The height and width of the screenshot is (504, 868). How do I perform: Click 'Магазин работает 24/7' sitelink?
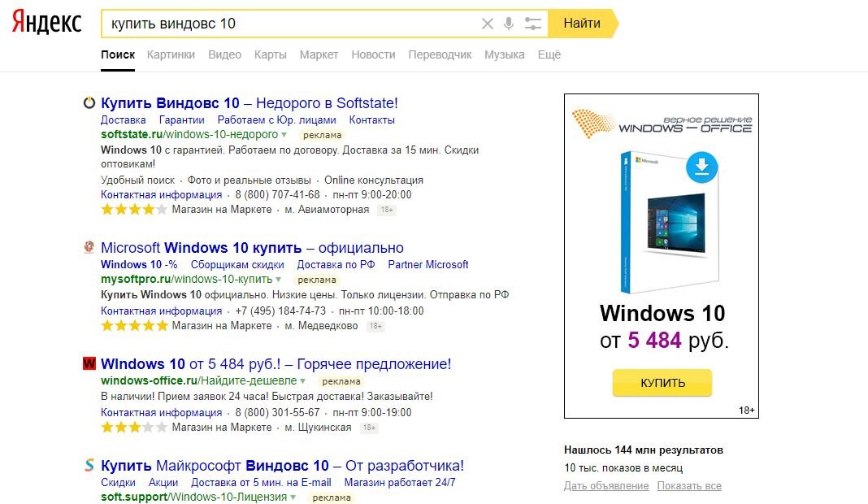[400, 482]
